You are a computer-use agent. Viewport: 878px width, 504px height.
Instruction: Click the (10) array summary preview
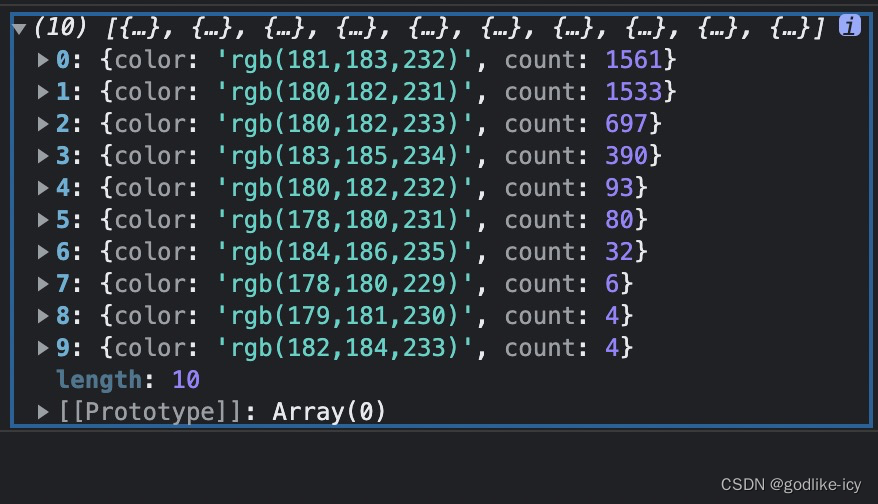pyautogui.click(x=430, y=27)
